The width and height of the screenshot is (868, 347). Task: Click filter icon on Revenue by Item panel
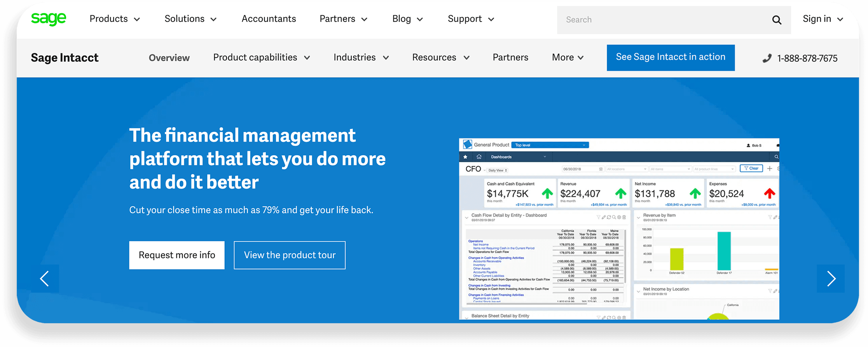coord(770,217)
